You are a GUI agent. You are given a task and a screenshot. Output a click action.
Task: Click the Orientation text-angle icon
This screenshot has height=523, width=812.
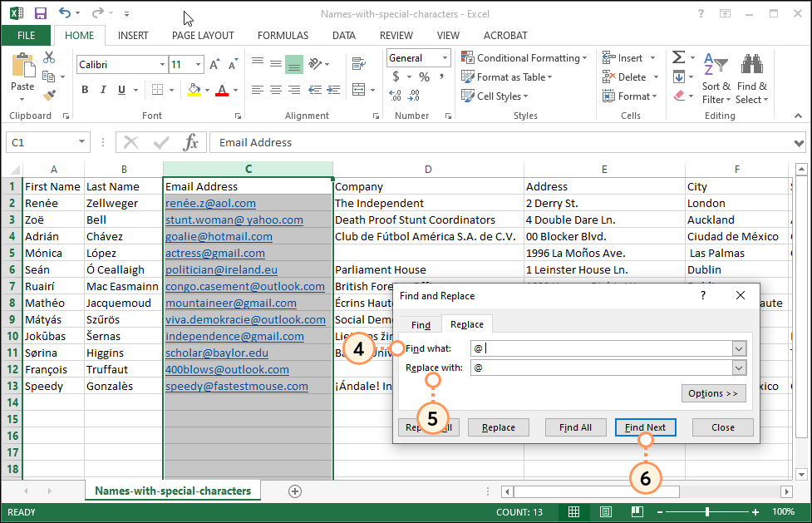point(314,64)
